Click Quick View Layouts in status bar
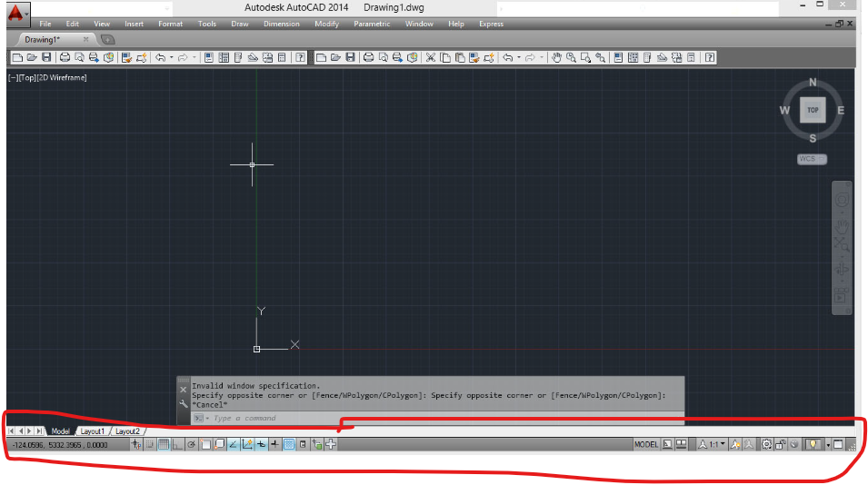The height and width of the screenshot is (485, 868). [x=668, y=444]
